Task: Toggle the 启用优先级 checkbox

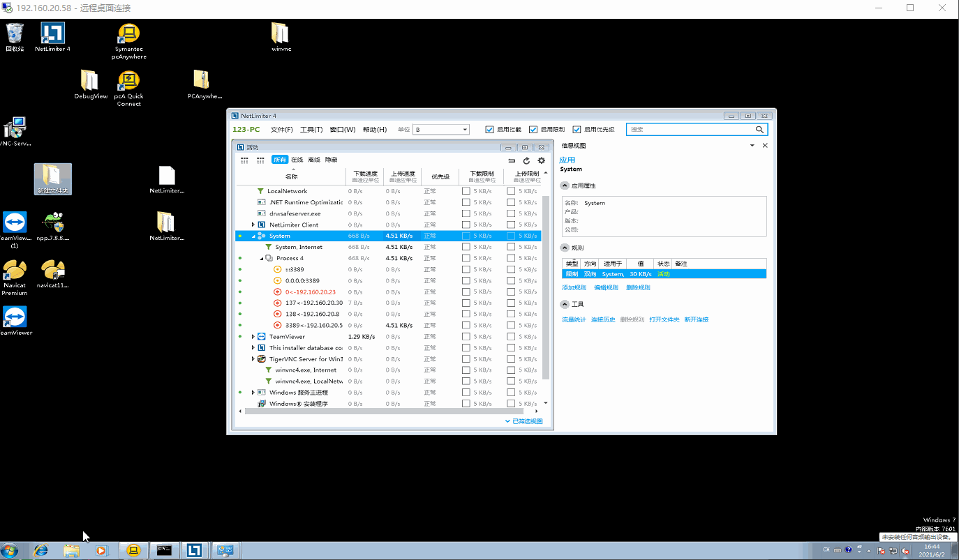Action: pos(577,130)
